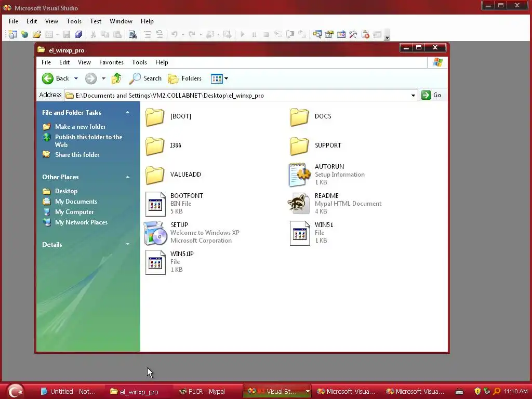Click the Go button next to address bar
This screenshot has height=399, width=532.
click(431, 95)
